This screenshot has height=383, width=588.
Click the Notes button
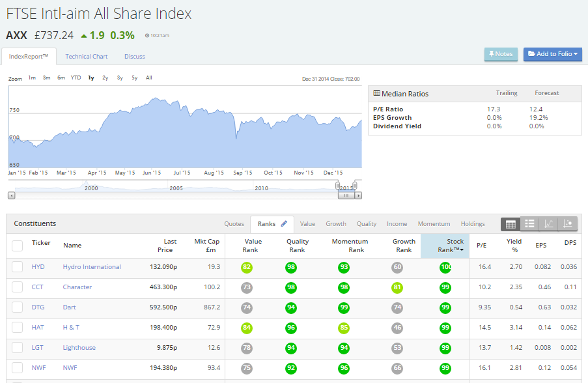(501, 54)
